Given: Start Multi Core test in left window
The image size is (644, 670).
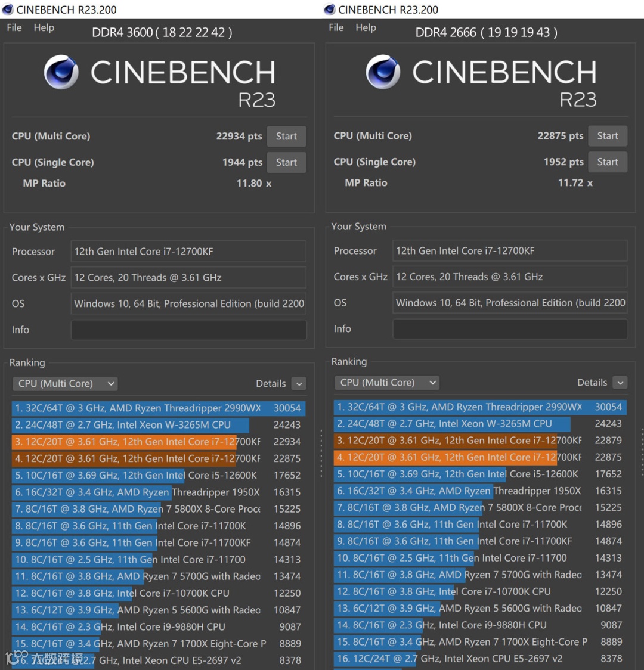Looking at the screenshot, I should pyautogui.click(x=286, y=137).
